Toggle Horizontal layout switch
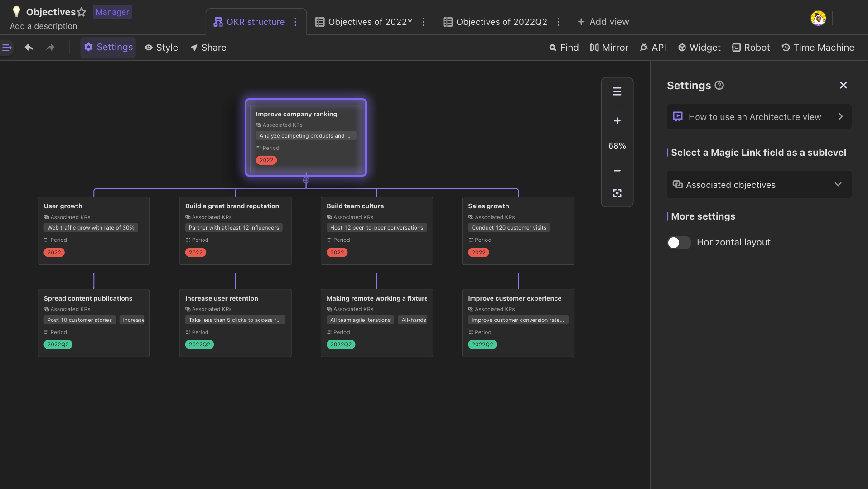Screen dimensions: 868x489 point(679,243)
